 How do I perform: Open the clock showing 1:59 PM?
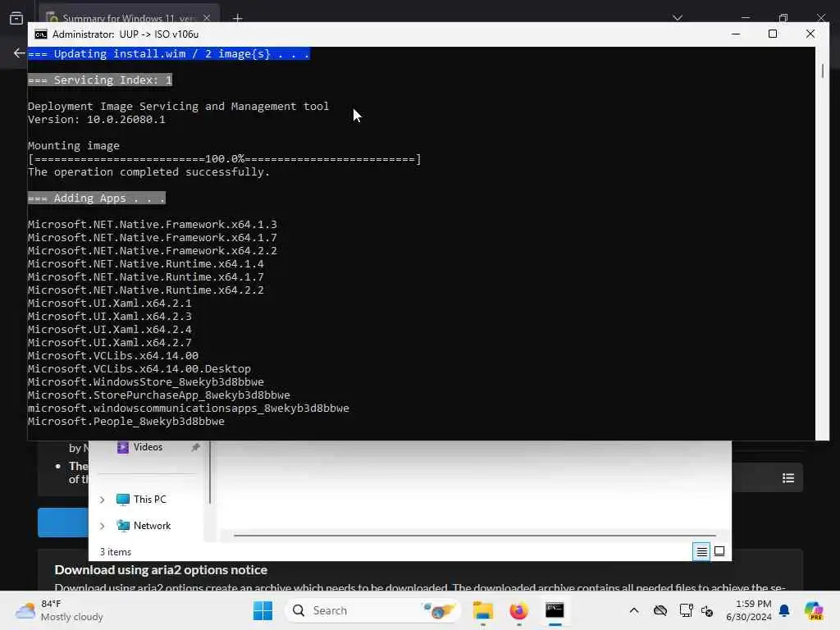tap(748, 610)
